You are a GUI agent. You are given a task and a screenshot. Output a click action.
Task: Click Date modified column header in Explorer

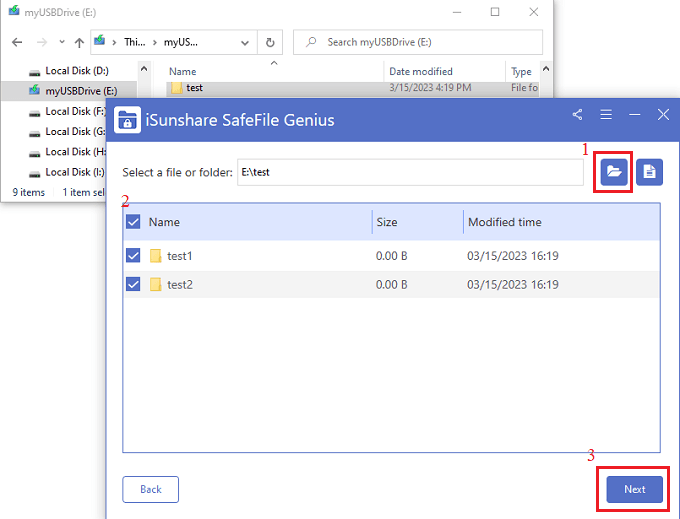pyautogui.click(x=421, y=72)
